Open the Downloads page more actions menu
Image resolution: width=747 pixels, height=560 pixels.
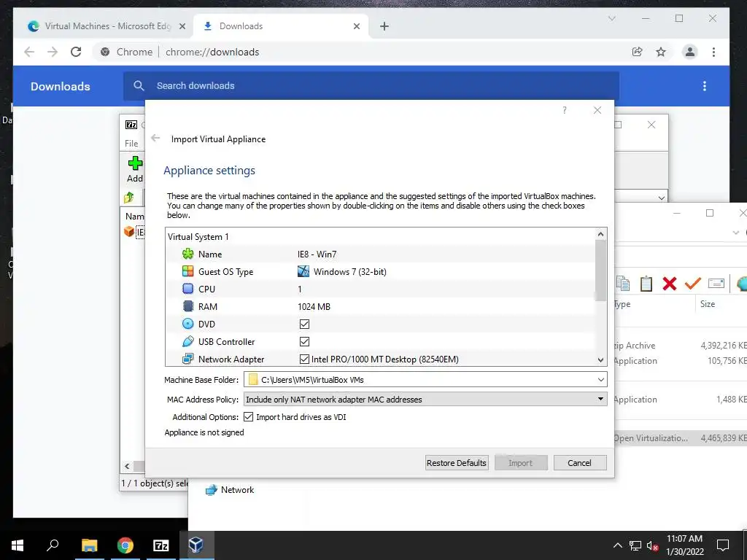[x=704, y=86]
